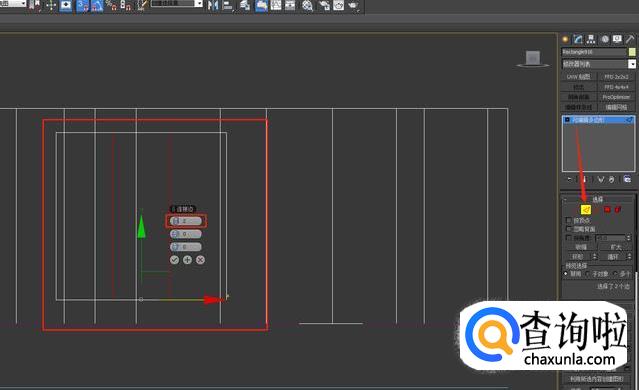Open the Display panel icon
The image size is (639, 390).
click(x=617, y=39)
